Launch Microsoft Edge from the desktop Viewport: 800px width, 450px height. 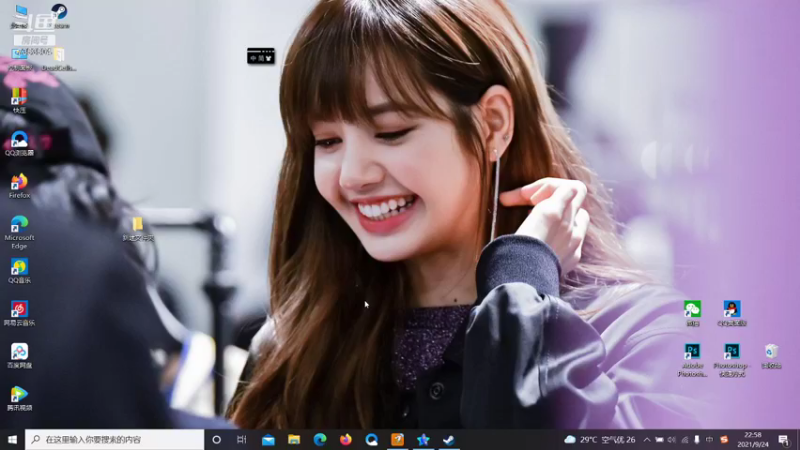tap(19, 232)
